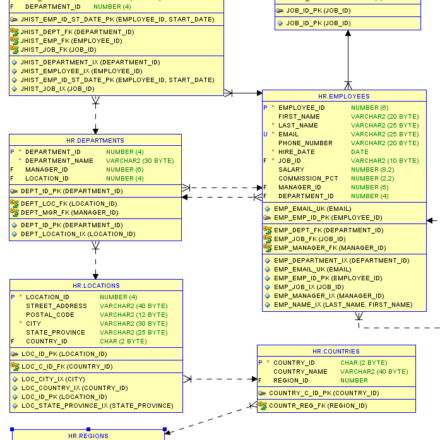Click the DEPT_LOC_FK foreign key icon
The image size is (440, 440).
pyautogui.click(x=14, y=204)
